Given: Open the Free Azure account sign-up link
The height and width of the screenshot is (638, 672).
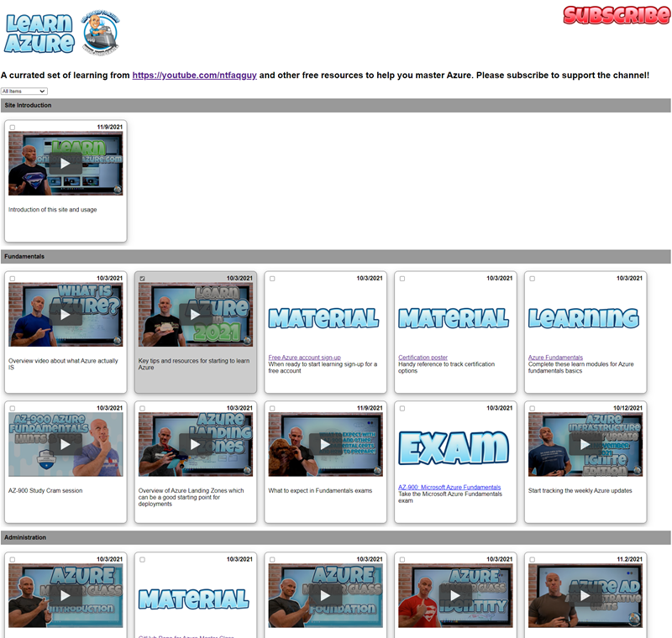Looking at the screenshot, I should point(304,357).
